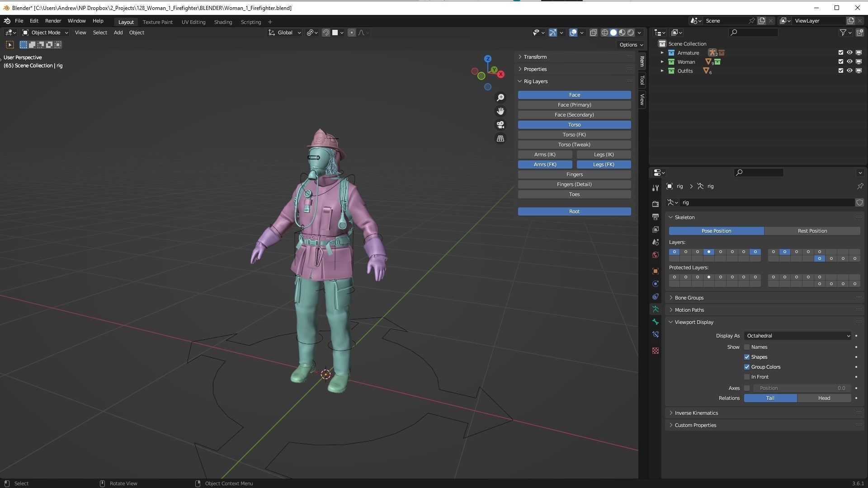Image resolution: width=868 pixels, height=488 pixels.
Task: Open the Bone Constraints properties tab
Action: click(656, 334)
